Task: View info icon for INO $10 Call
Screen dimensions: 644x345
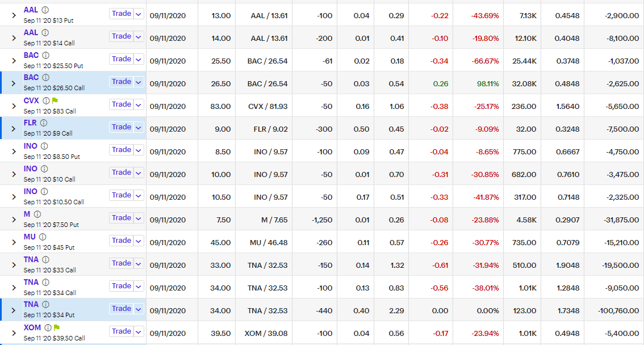Action: [x=44, y=169]
